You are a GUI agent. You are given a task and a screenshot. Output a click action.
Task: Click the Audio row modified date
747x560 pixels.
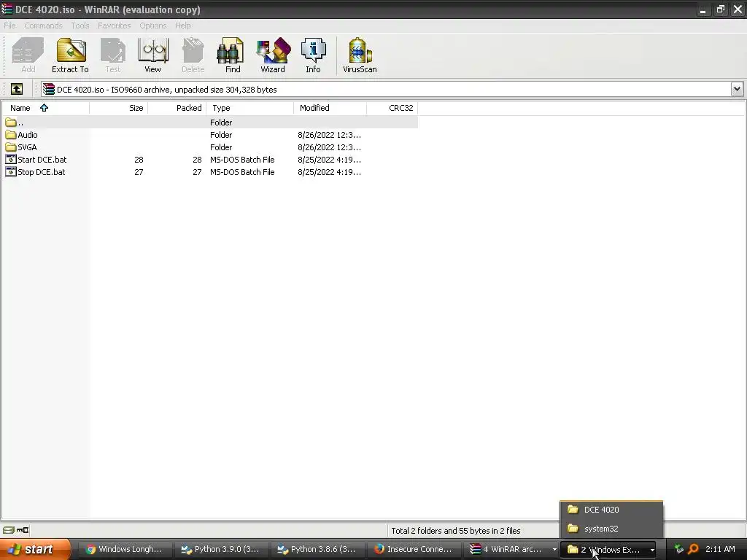(x=329, y=135)
